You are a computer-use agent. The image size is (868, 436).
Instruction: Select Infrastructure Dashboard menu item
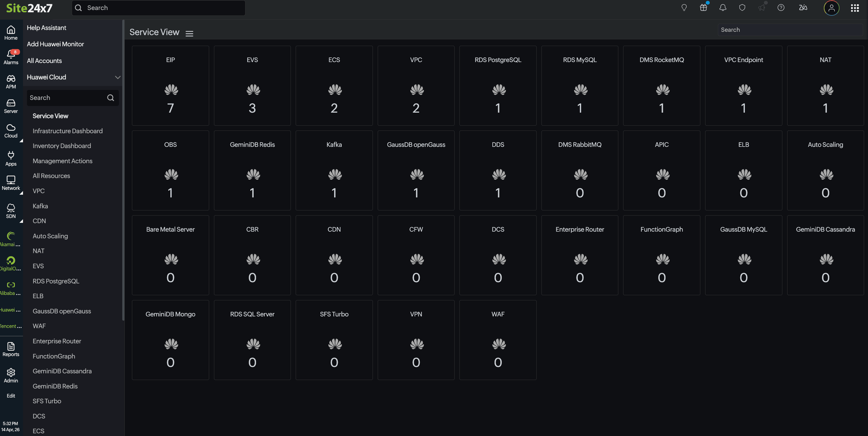click(67, 131)
